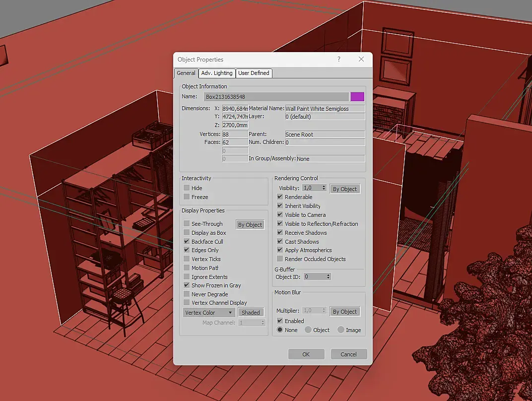The image size is (532, 401).
Task: Enable Never Degrade
Action: [187, 294]
